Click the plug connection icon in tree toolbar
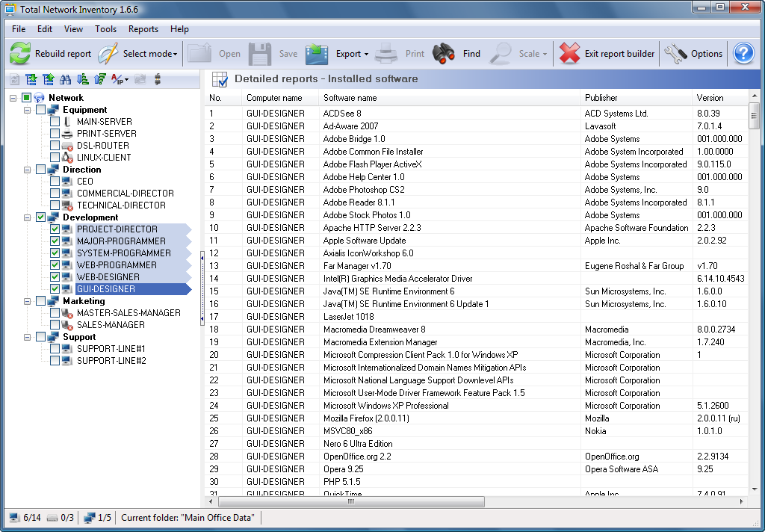 [x=157, y=79]
